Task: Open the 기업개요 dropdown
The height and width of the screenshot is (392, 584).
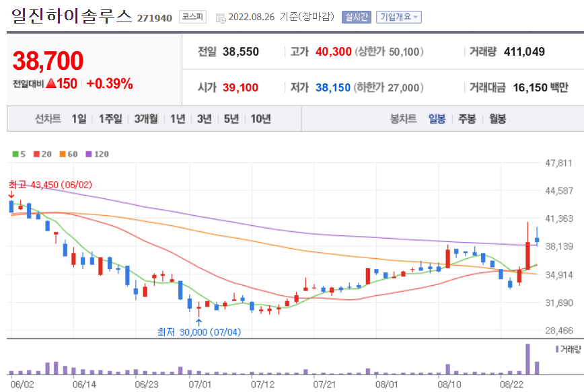Action: click(x=398, y=17)
